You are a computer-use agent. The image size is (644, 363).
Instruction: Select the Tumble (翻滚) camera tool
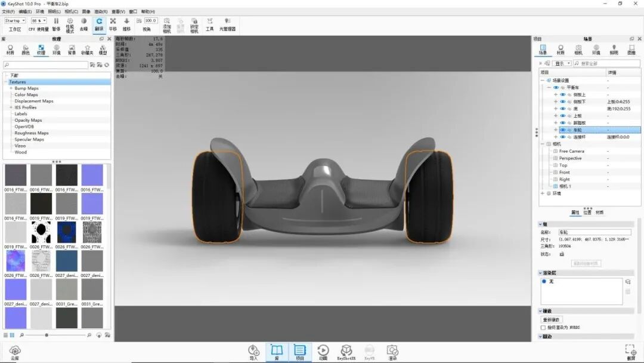pyautogui.click(x=99, y=24)
